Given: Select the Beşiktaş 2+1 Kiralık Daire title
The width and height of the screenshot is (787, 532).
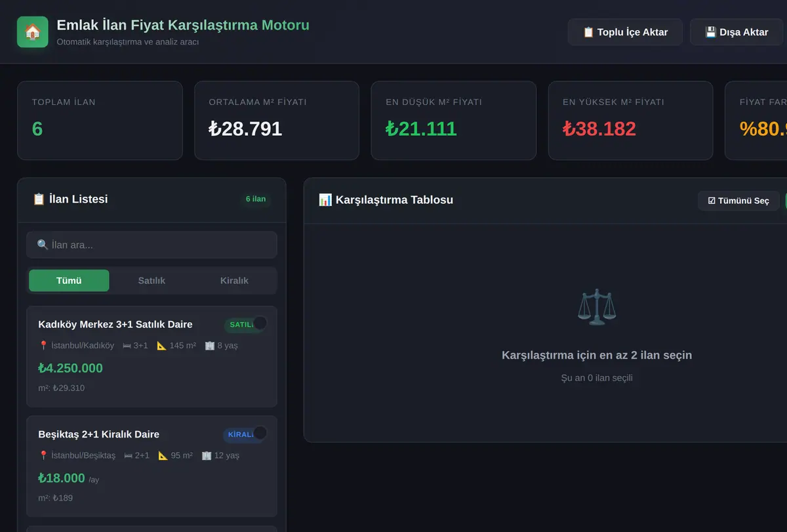Looking at the screenshot, I should tap(99, 434).
